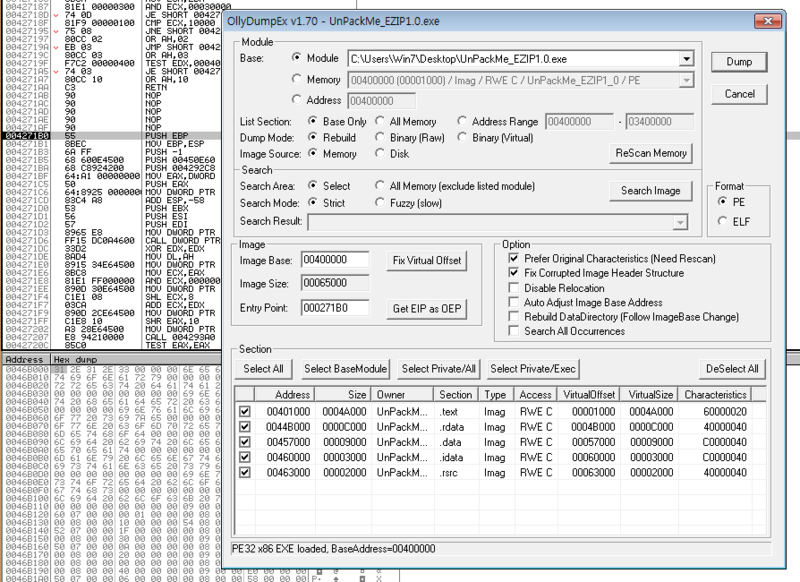Screen dimensions: 800x582
Task: Click the Search Image button
Action: pos(651,191)
